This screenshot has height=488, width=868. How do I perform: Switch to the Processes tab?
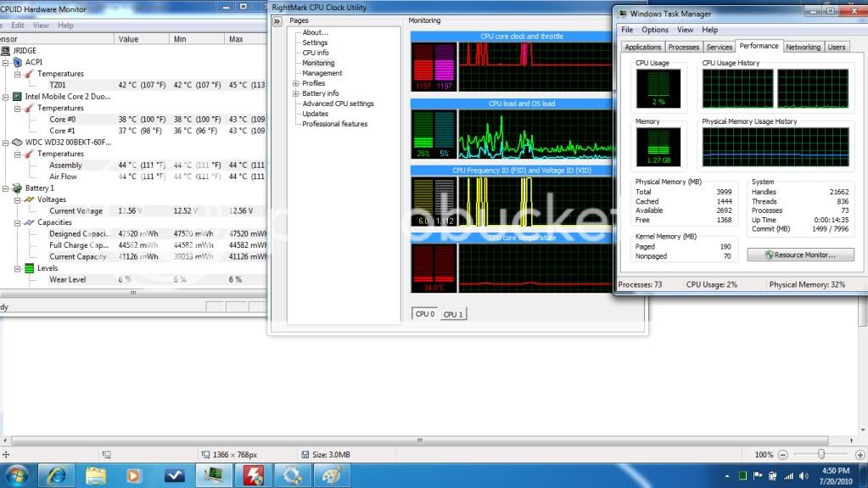point(683,48)
